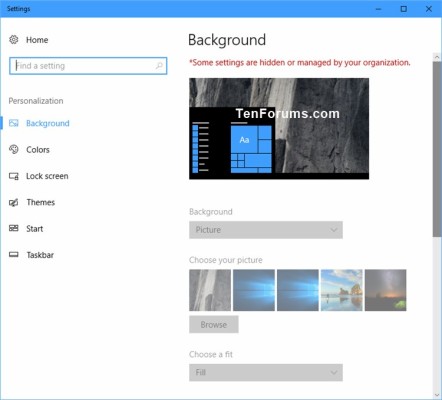The height and width of the screenshot is (400, 442).
Task: Click the vertical scrollbar thumb
Action: [437, 149]
